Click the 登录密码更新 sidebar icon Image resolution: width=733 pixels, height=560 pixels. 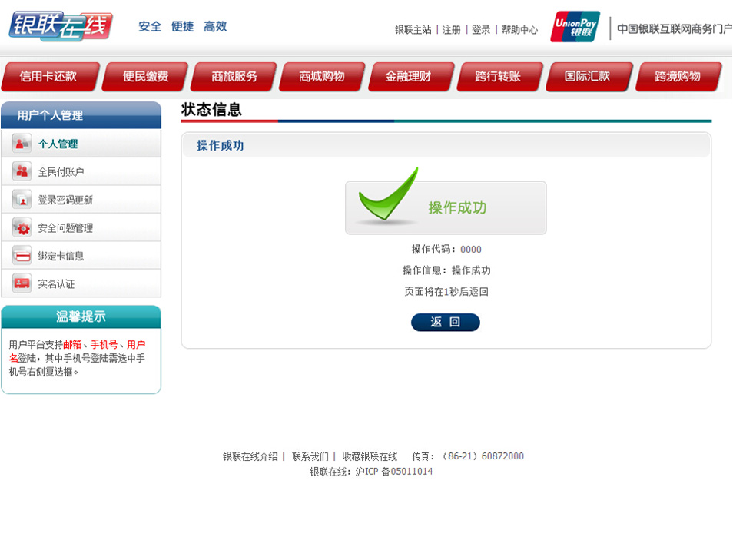[x=22, y=200]
